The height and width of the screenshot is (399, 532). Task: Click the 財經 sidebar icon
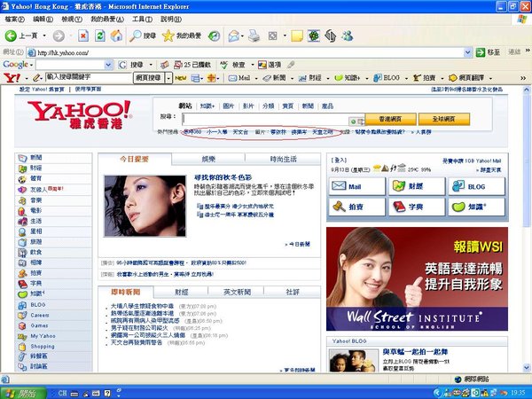pos(22,168)
